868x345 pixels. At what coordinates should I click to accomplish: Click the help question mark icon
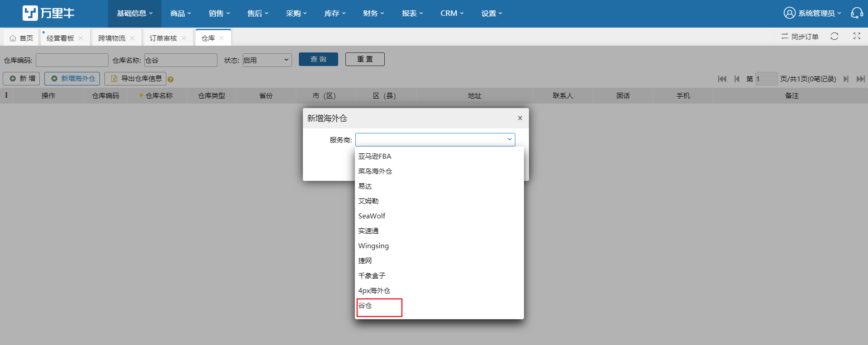point(170,80)
